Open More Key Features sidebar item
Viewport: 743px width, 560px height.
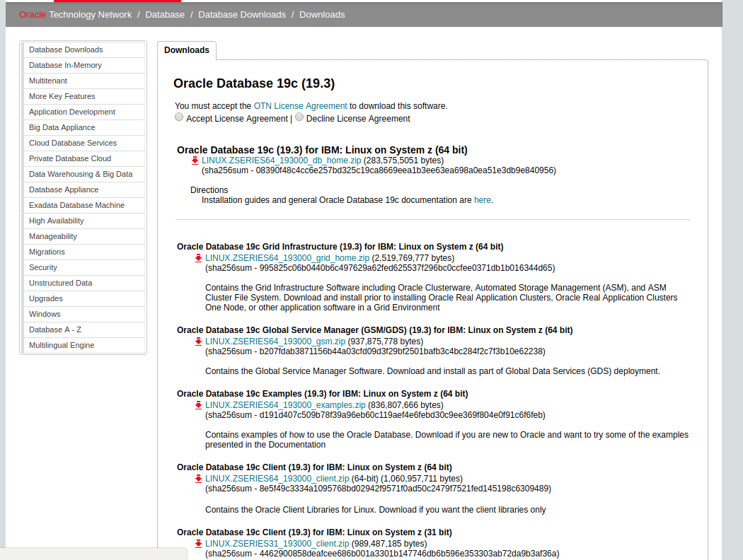[x=83, y=97]
